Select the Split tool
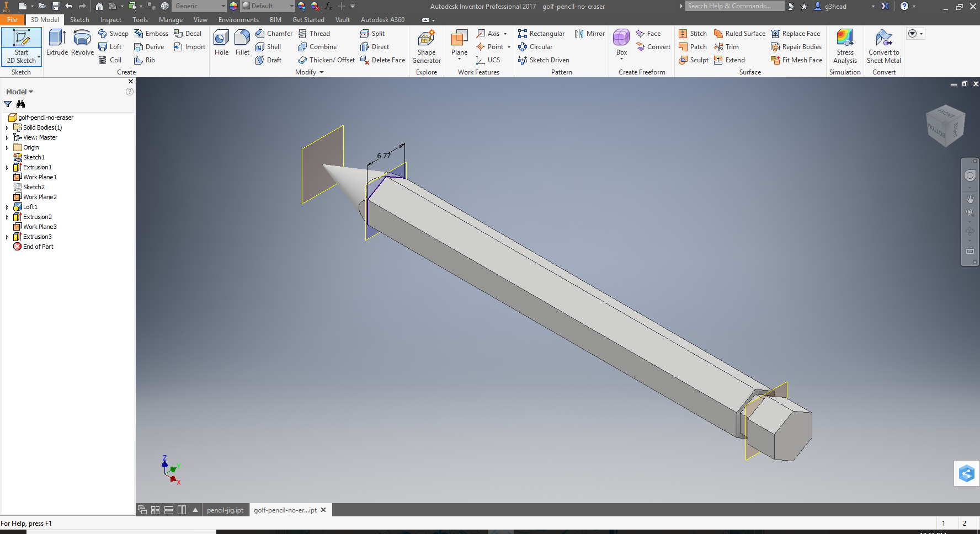 [x=372, y=34]
